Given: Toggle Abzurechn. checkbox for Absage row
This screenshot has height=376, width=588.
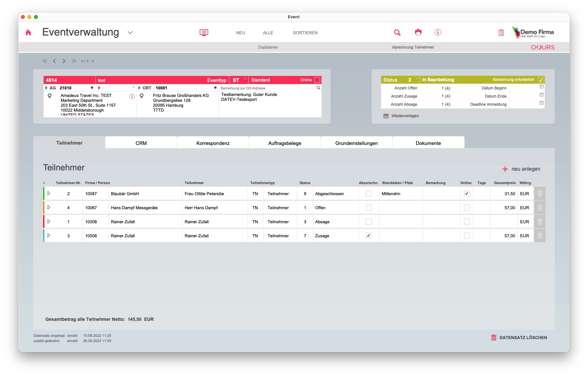Looking at the screenshot, I should pyautogui.click(x=369, y=222).
